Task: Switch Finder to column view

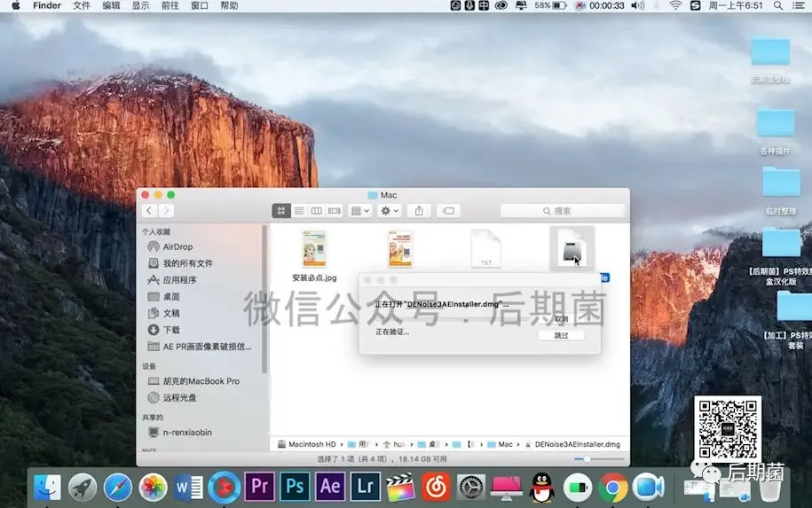Action: tap(317, 210)
